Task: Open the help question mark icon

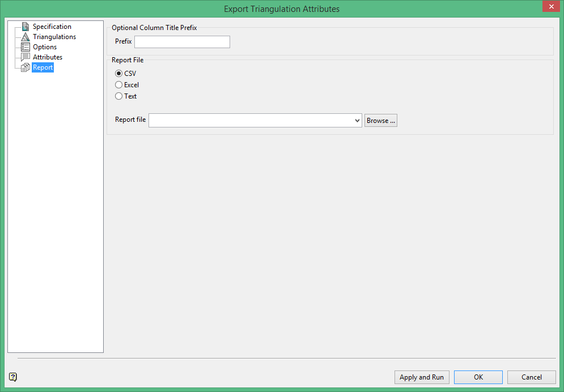Action: tap(13, 377)
